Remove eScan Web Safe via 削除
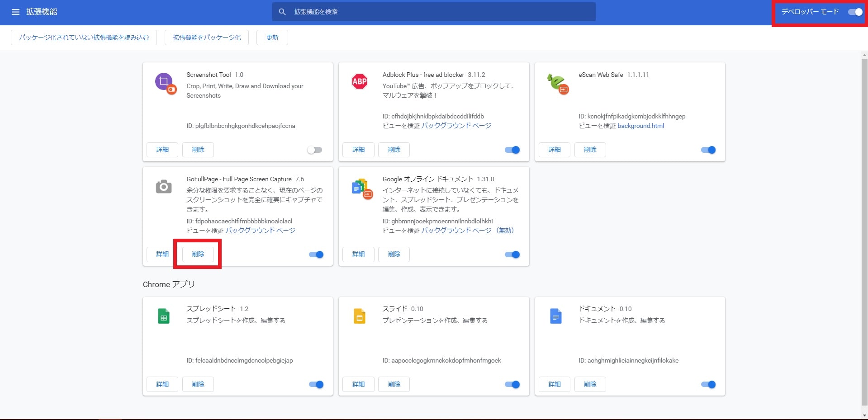The width and height of the screenshot is (868, 420). coord(590,150)
